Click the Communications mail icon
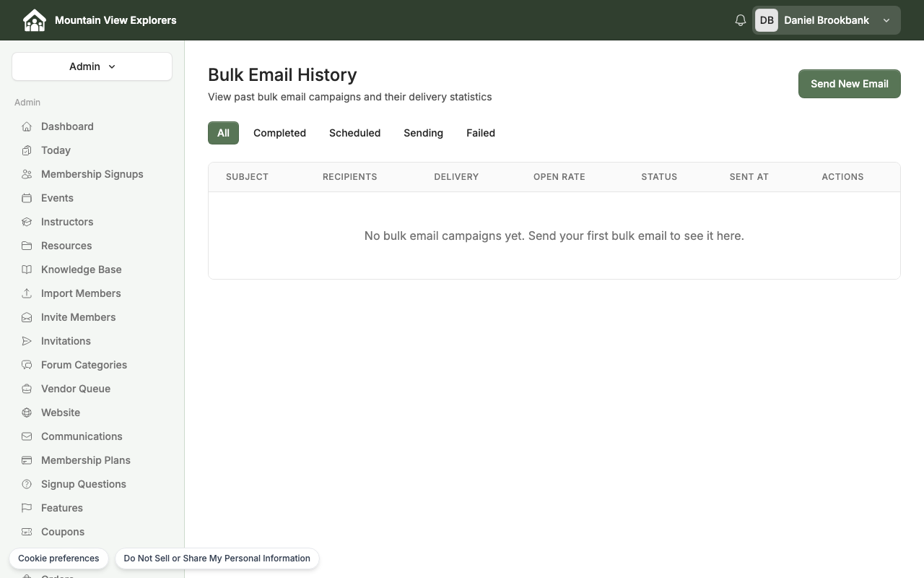The height and width of the screenshot is (578, 924). click(x=27, y=436)
